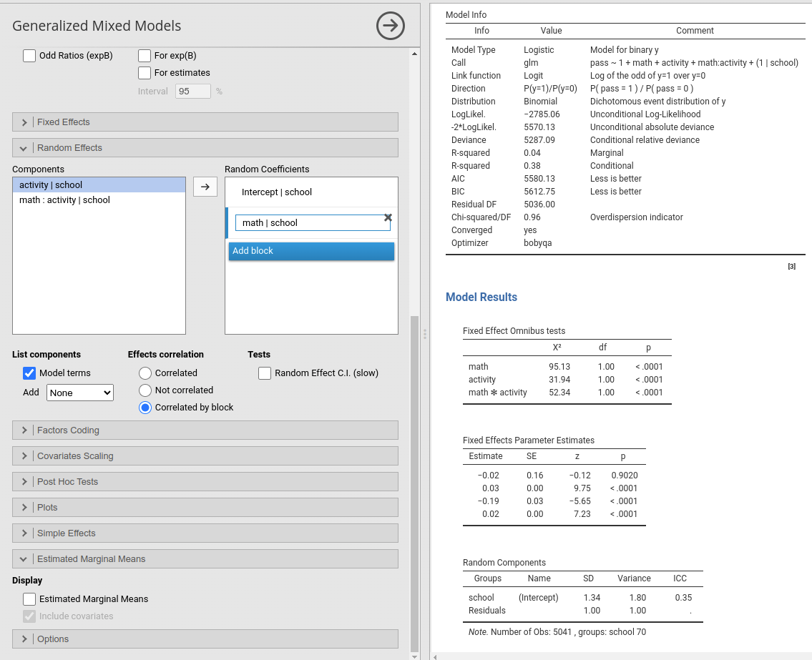This screenshot has height=660, width=812.
Task: Enable Random Effect C.I. (slow)
Action: pos(265,373)
